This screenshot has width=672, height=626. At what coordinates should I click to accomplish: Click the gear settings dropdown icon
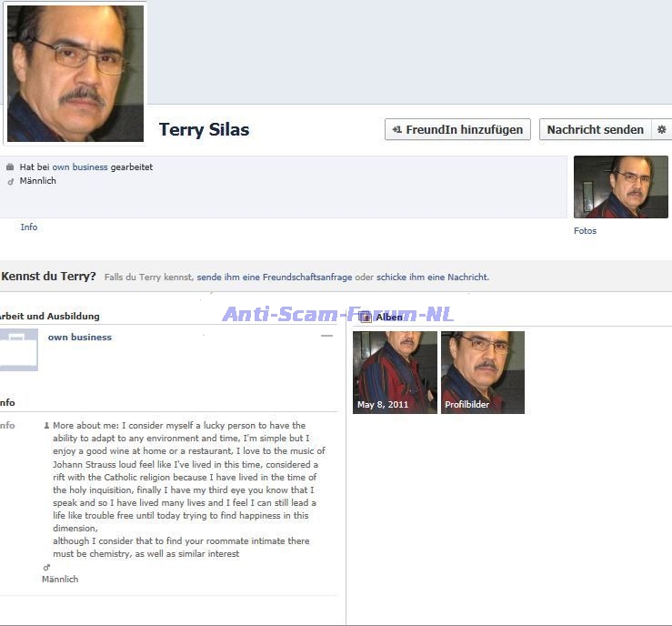point(662,130)
